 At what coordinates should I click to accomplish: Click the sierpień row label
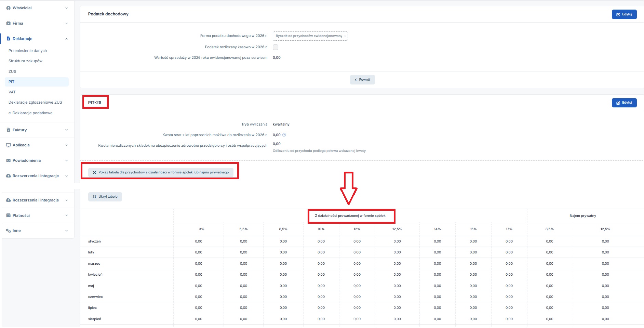point(95,319)
